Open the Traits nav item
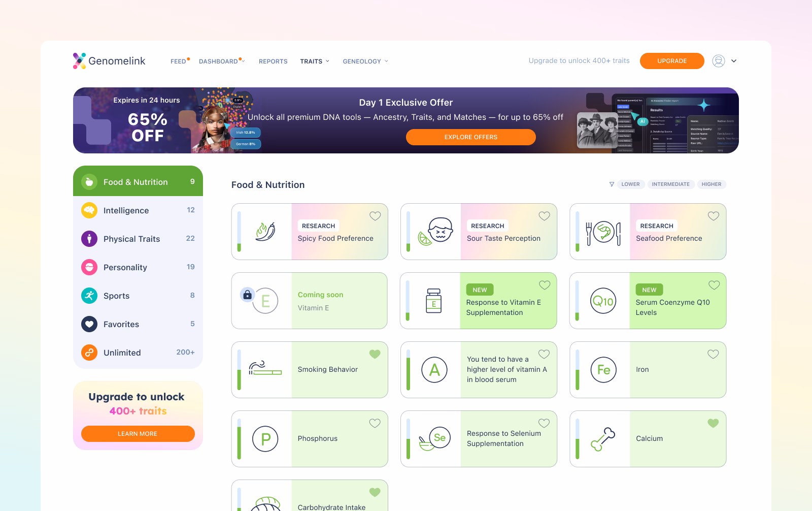812x511 pixels. 311,61
